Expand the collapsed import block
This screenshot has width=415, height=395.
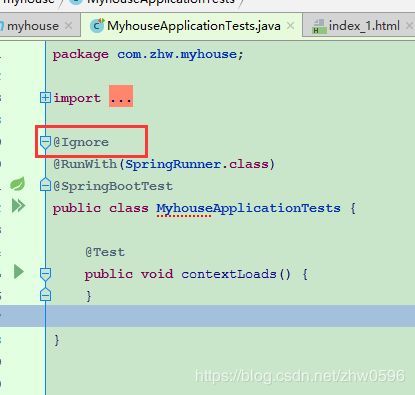click(x=45, y=98)
